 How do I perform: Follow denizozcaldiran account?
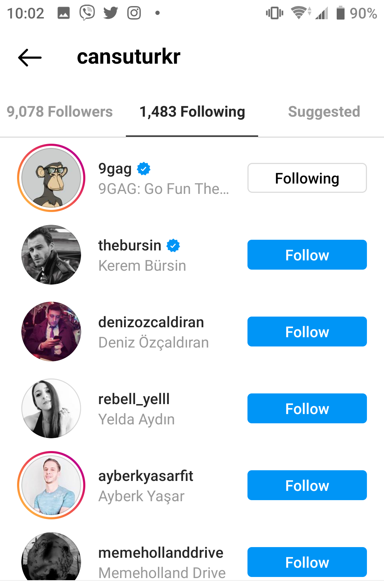pos(307,332)
